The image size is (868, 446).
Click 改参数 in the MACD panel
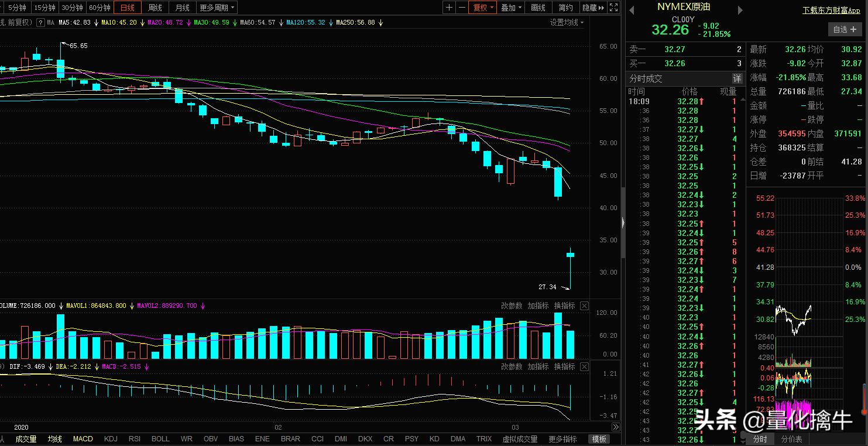point(512,366)
